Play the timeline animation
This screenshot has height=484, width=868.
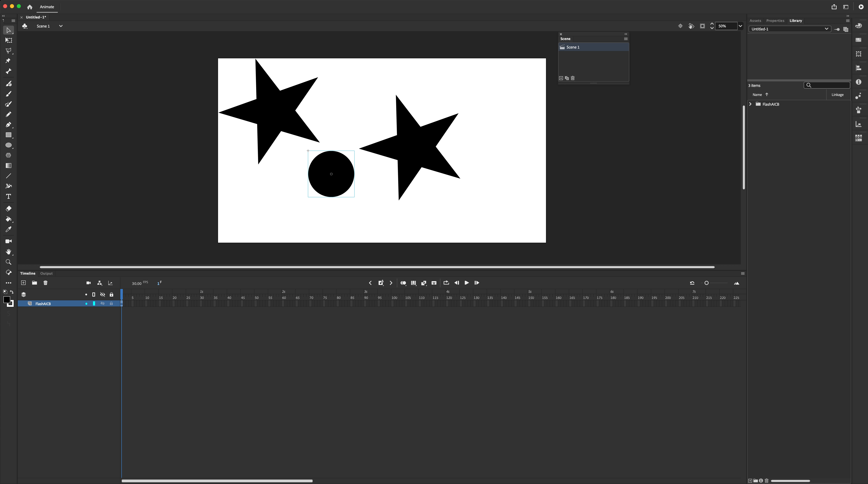click(466, 283)
